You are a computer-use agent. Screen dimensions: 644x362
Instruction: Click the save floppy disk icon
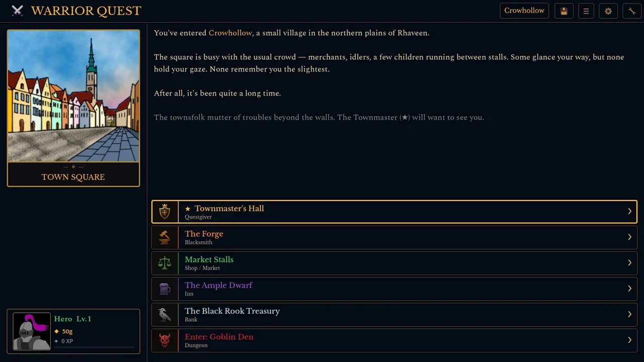click(x=564, y=11)
